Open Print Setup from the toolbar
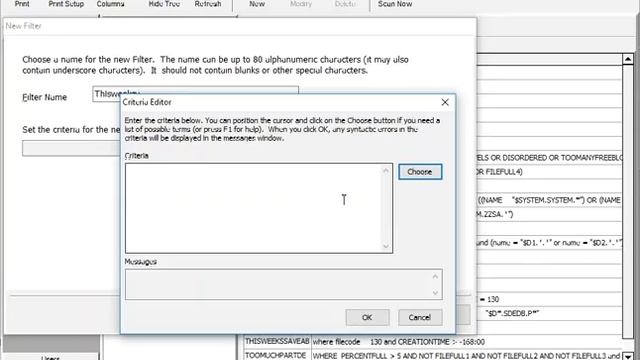 66,4
